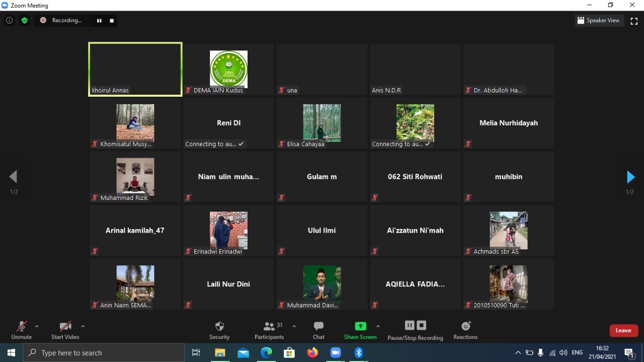Expand audio options arrow beside Unmute
This screenshot has width=644, height=362.
coord(37,326)
